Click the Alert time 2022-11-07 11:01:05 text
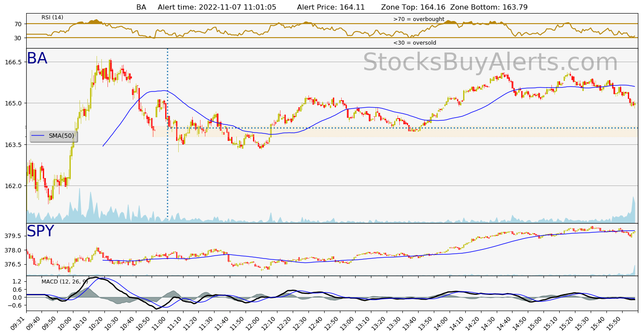The height and width of the screenshot is (336, 644). (217, 7)
